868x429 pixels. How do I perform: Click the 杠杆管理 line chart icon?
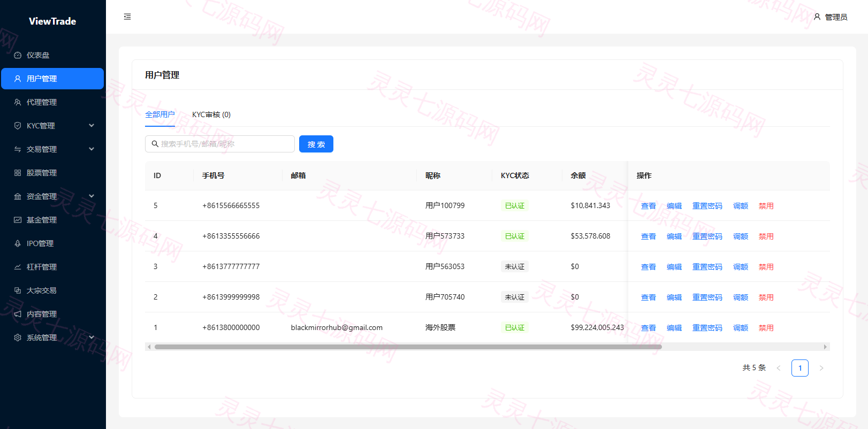(x=18, y=267)
